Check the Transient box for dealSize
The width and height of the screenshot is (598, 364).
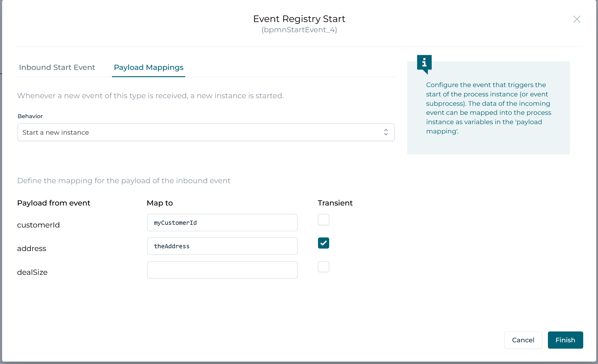(x=323, y=267)
